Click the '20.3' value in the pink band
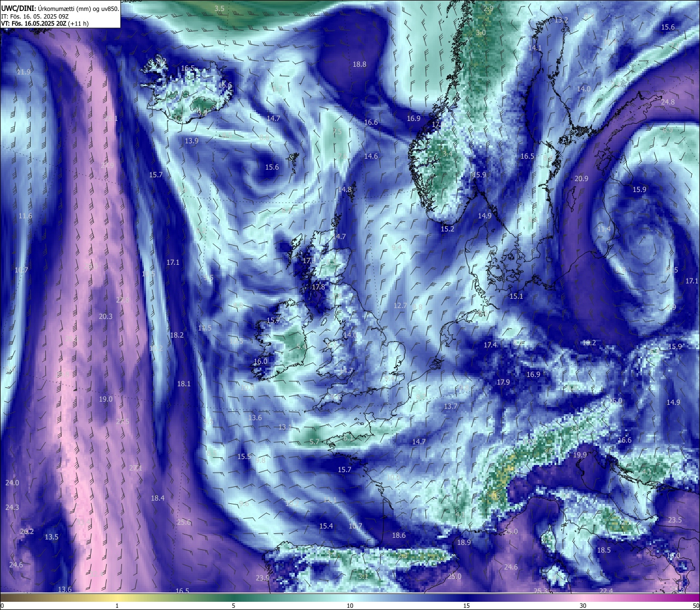 [x=106, y=316]
